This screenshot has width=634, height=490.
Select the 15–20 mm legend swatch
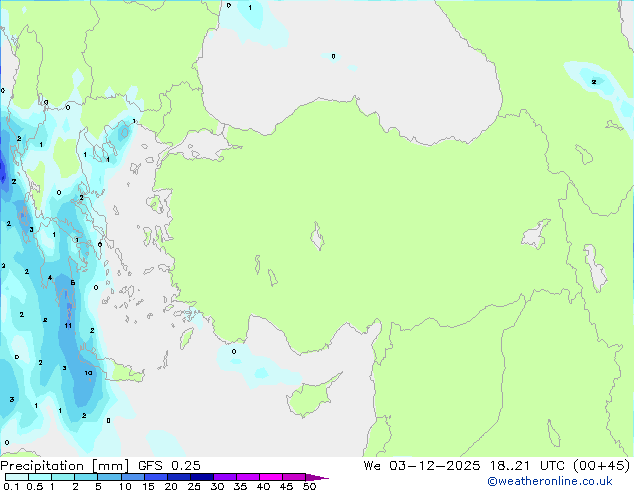155,477
